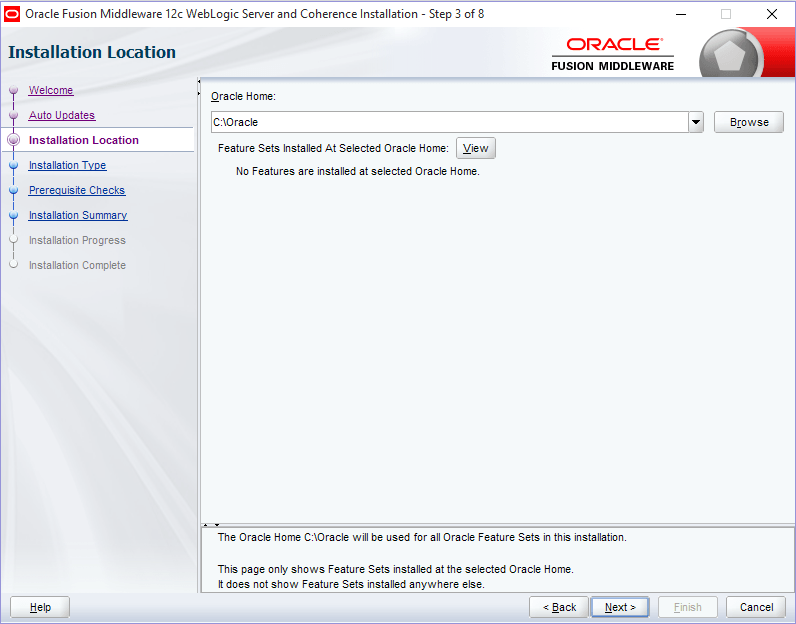Jump to the Installation Type step

tap(67, 166)
